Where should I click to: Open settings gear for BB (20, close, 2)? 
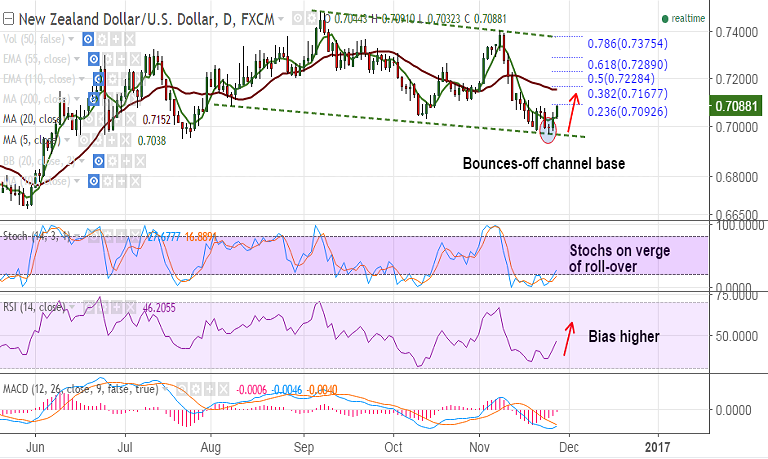[112, 161]
